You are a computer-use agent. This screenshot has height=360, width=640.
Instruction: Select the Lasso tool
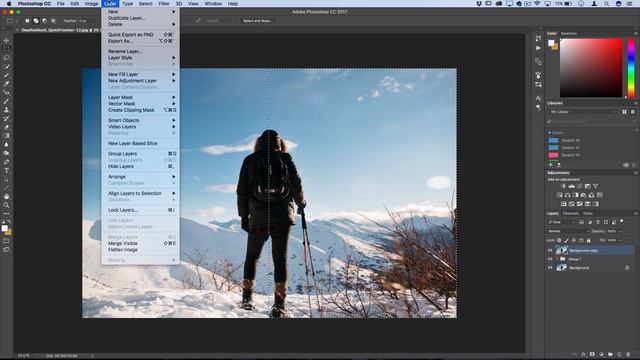6,58
